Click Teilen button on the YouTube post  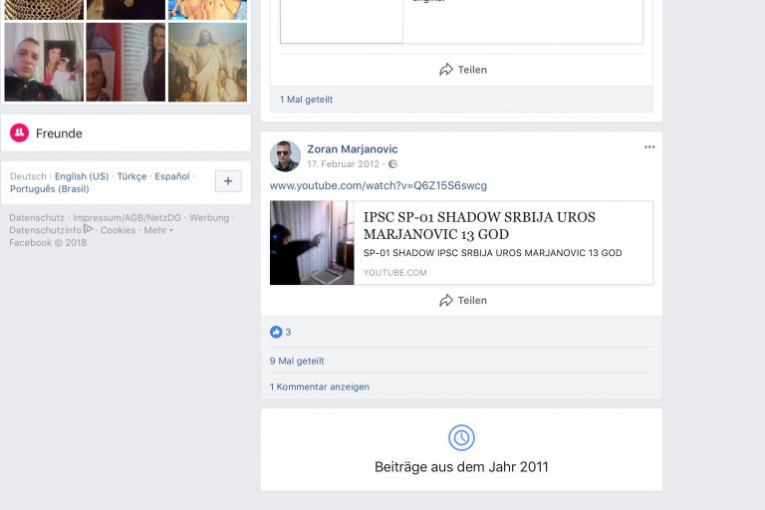(x=462, y=300)
